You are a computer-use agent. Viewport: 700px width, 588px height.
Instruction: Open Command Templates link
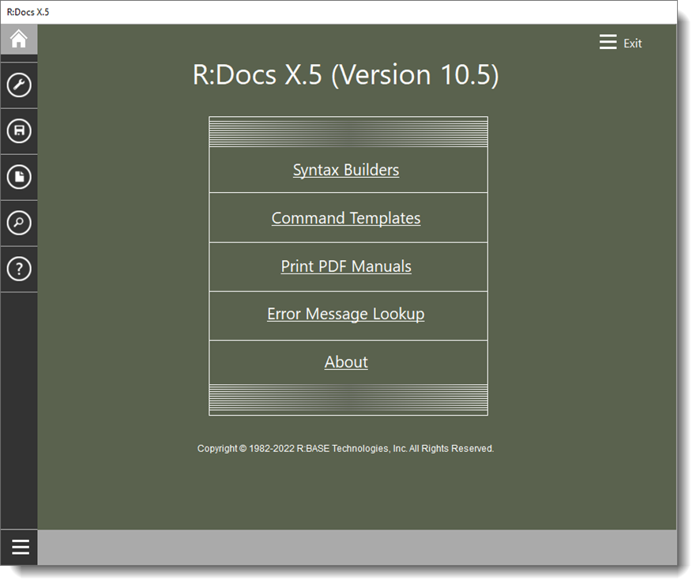click(346, 218)
